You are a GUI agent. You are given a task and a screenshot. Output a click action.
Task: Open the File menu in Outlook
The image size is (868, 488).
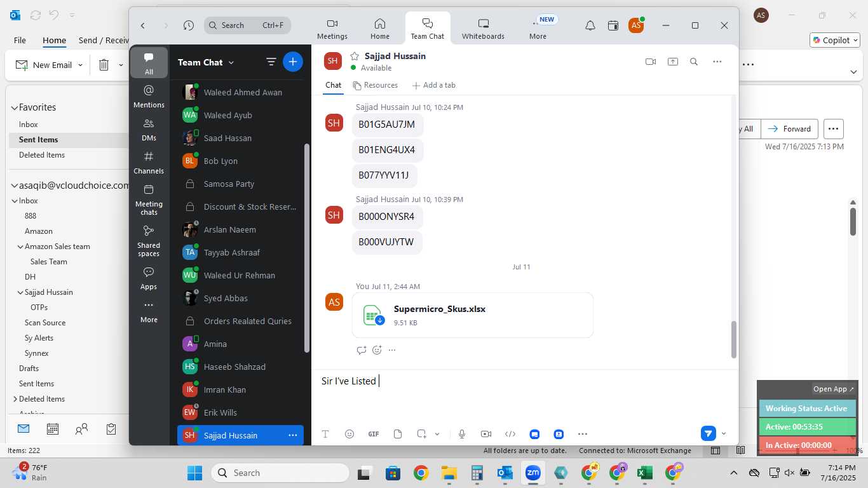point(20,40)
